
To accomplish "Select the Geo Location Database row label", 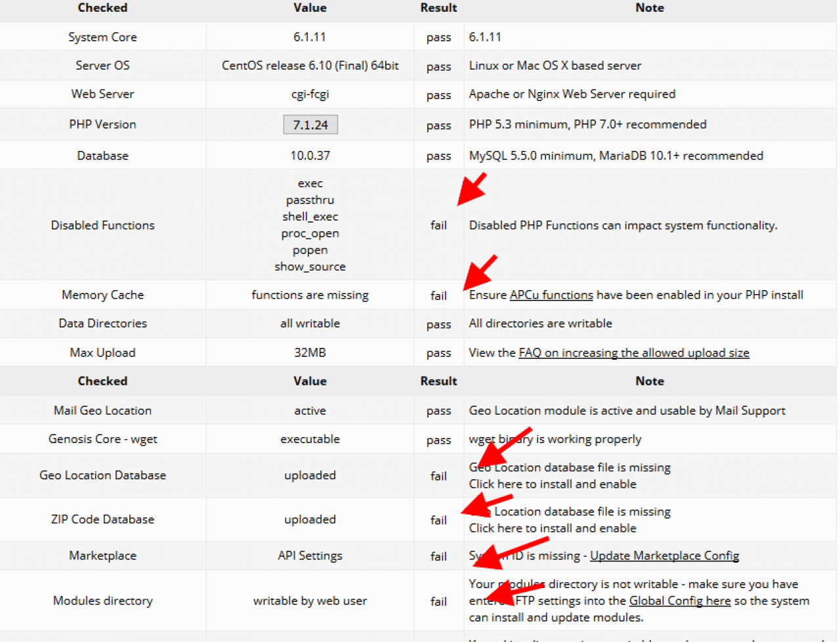I will click(102, 475).
